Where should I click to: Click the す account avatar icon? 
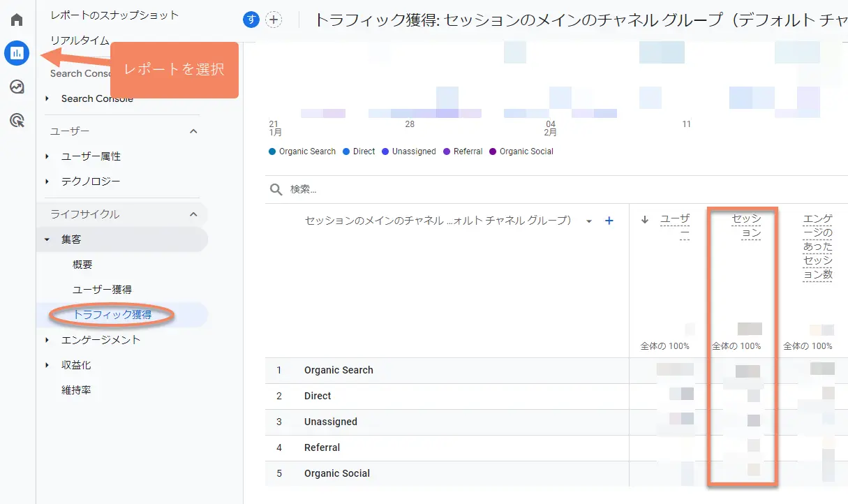(x=251, y=20)
